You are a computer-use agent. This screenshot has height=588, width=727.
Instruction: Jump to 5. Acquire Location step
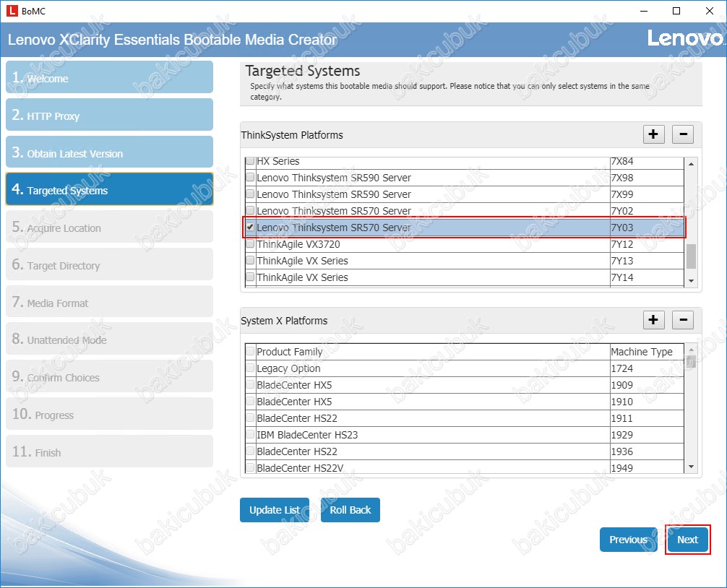tap(109, 227)
